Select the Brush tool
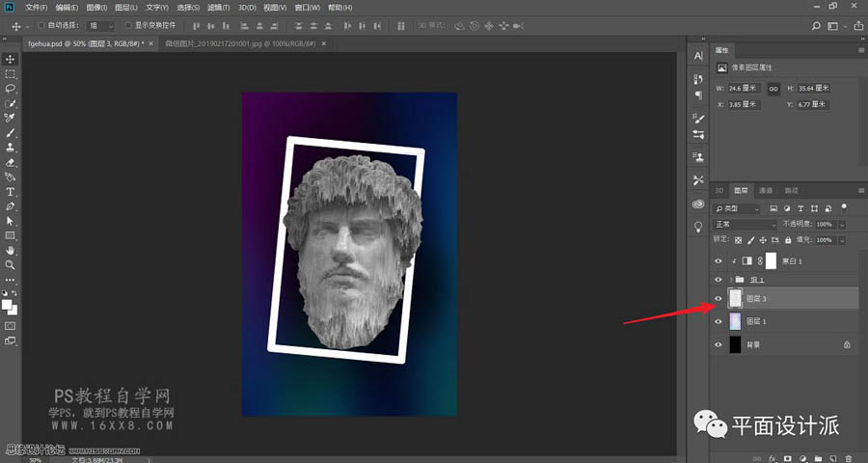The width and height of the screenshot is (868, 463). (x=11, y=133)
